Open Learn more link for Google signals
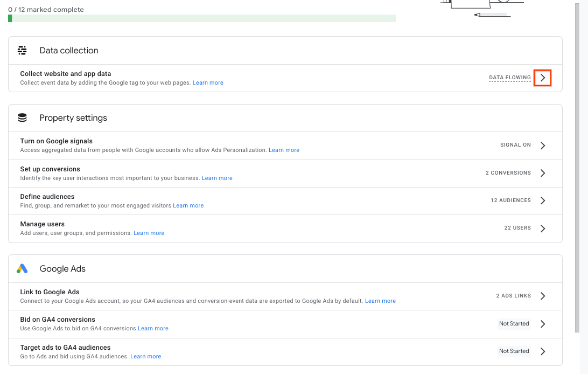The height and width of the screenshot is (374, 588). coord(284,150)
